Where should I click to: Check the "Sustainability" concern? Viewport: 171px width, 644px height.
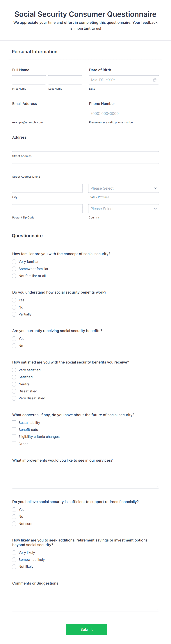pos(14,423)
